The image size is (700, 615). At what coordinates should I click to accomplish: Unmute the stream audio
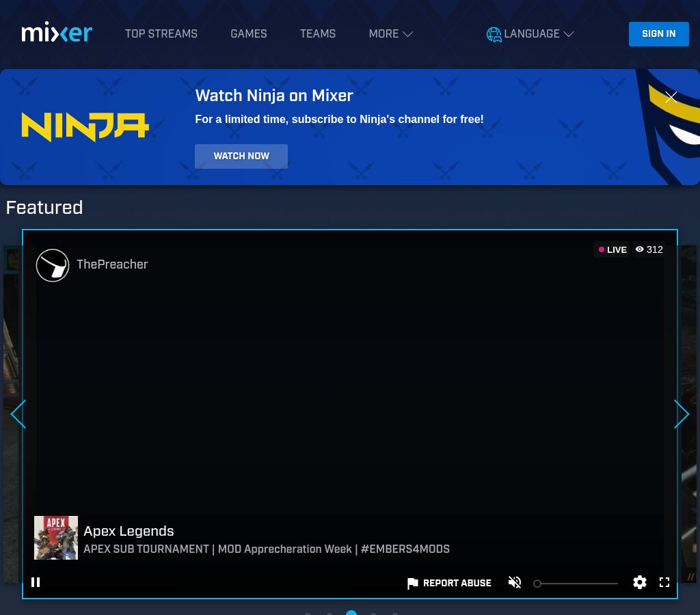click(515, 582)
